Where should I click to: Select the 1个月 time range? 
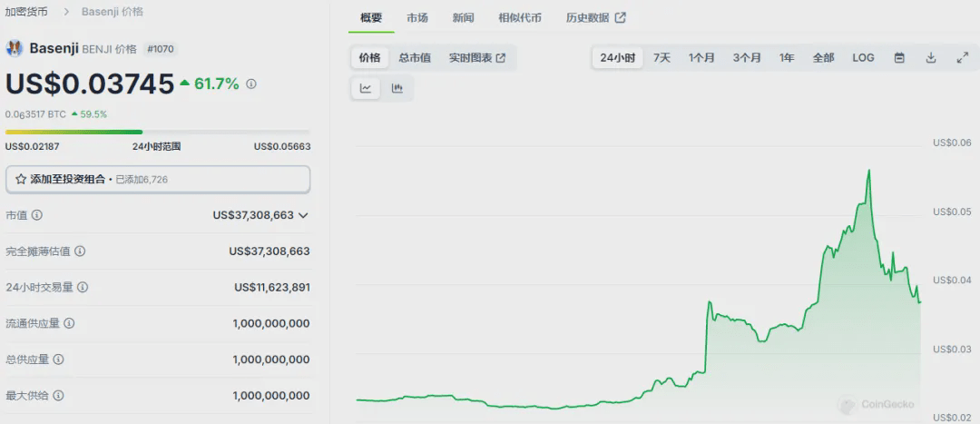click(x=701, y=58)
